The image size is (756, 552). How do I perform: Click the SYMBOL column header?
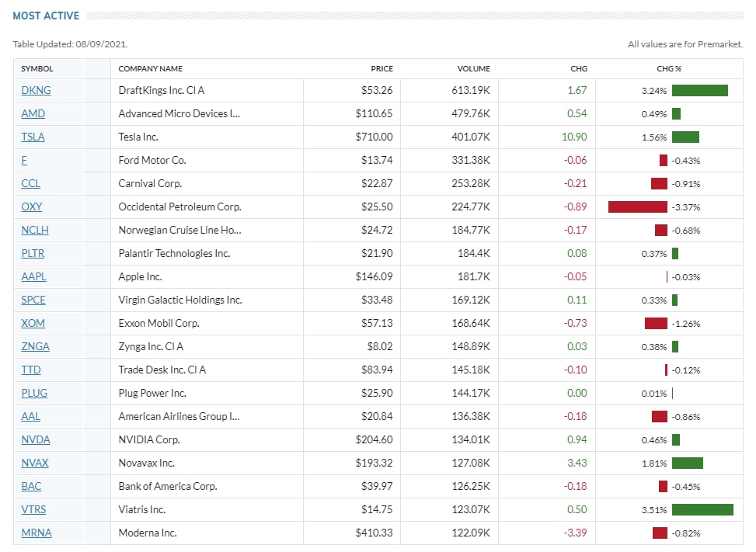point(37,69)
